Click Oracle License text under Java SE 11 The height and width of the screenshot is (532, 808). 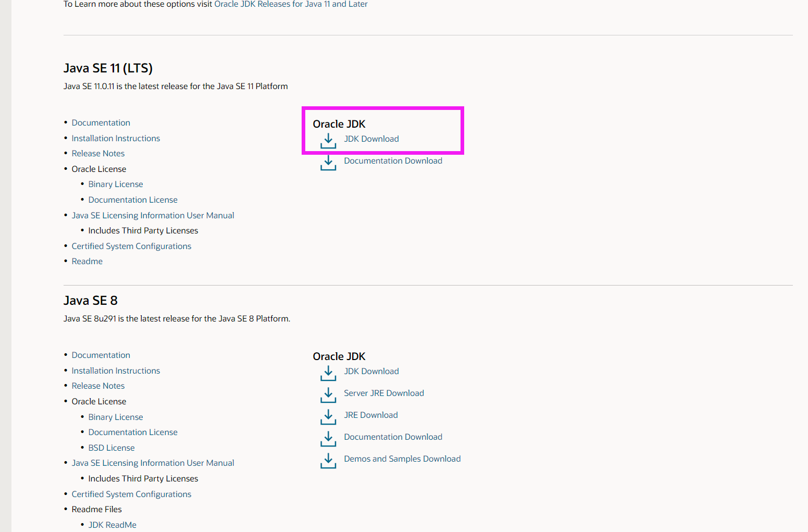coord(99,169)
